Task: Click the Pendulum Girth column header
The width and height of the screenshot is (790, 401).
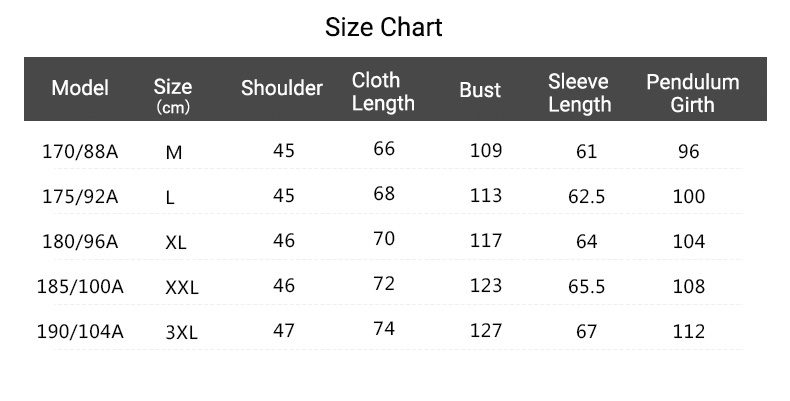Action: [x=693, y=93]
